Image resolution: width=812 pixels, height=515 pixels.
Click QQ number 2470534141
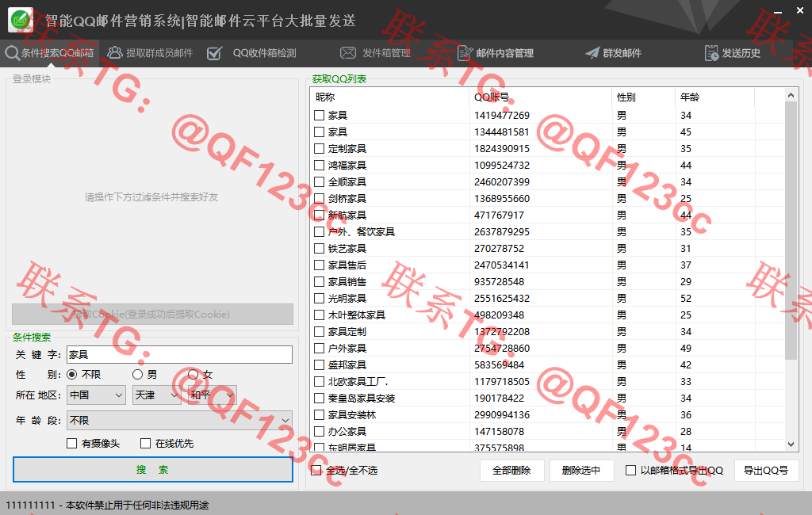502,265
